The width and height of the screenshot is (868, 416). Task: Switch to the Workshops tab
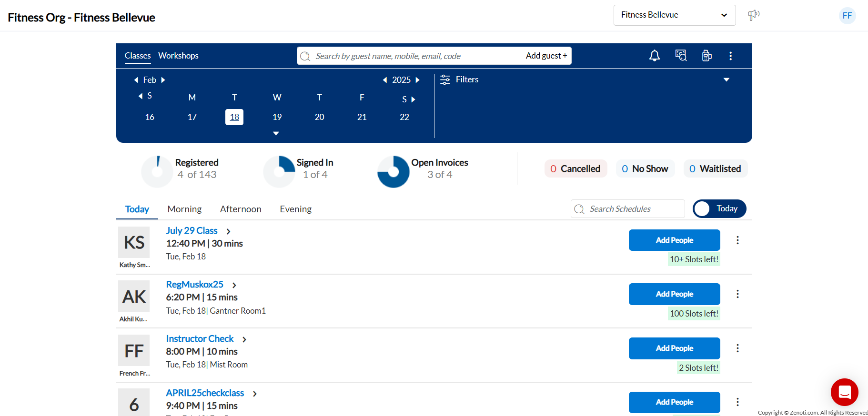click(178, 56)
